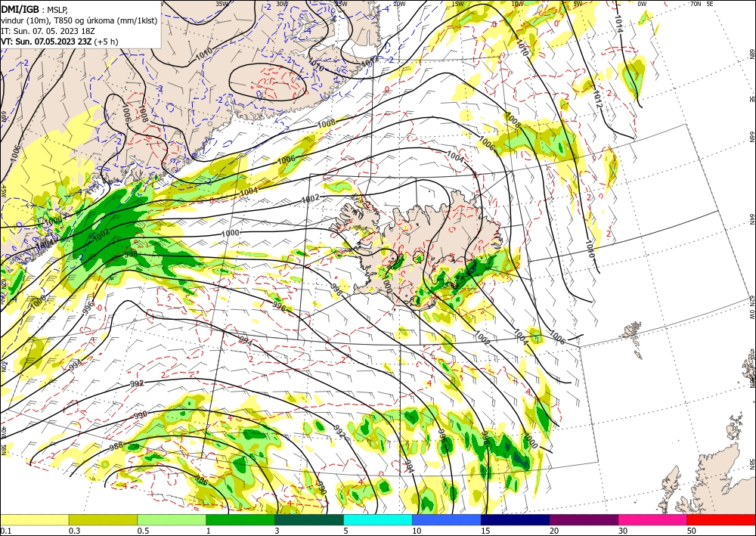Click the '50' legend value label
756x536 pixels.
pyautogui.click(x=692, y=531)
